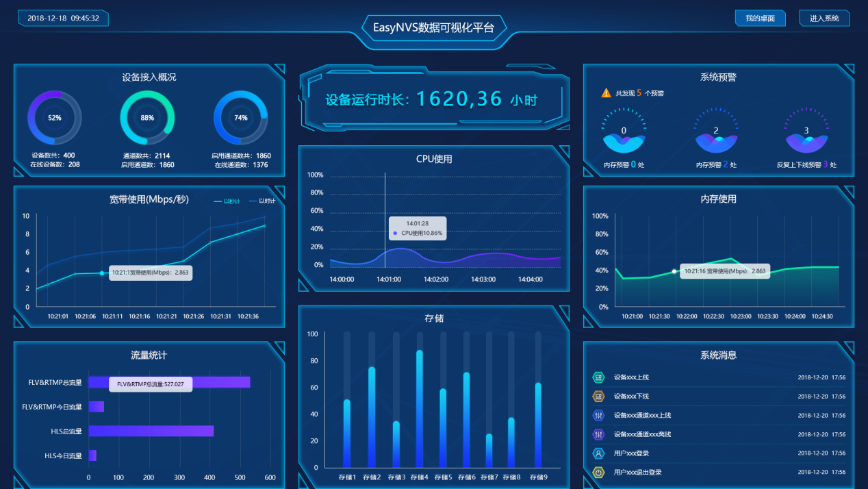
Task: Select the 设备xxx通道xxx离线 message text
Action: tap(642, 435)
